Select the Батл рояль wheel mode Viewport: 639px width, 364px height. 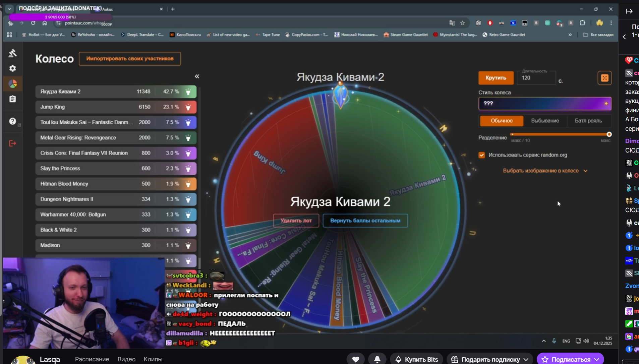(x=588, y=121)
